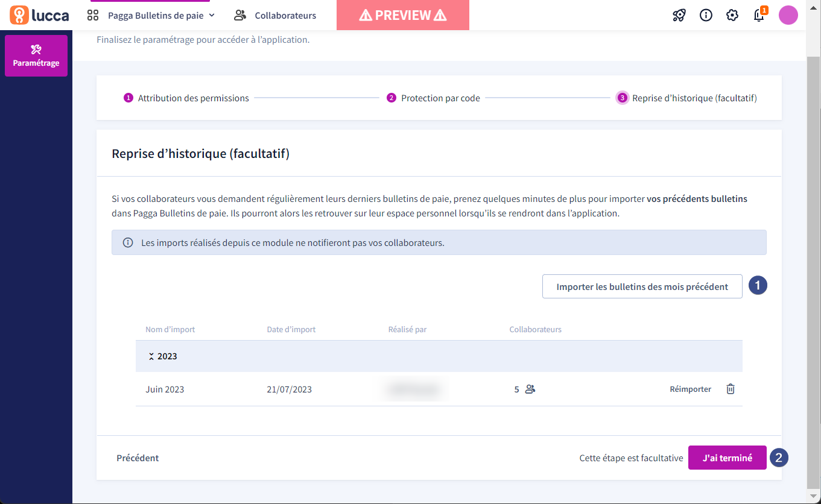The width and height of the screenshot is (821, 504).
Task: Open the apps grid icon
Action: click(93, 15)
